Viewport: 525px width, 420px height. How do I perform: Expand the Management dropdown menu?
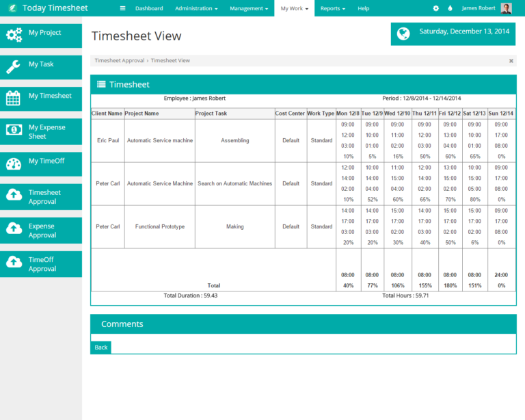249,8
